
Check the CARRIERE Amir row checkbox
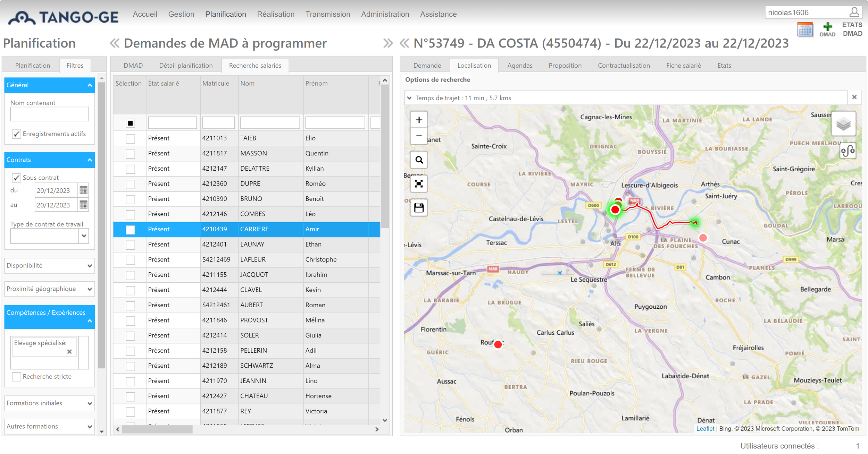click(x=130, y=229)
